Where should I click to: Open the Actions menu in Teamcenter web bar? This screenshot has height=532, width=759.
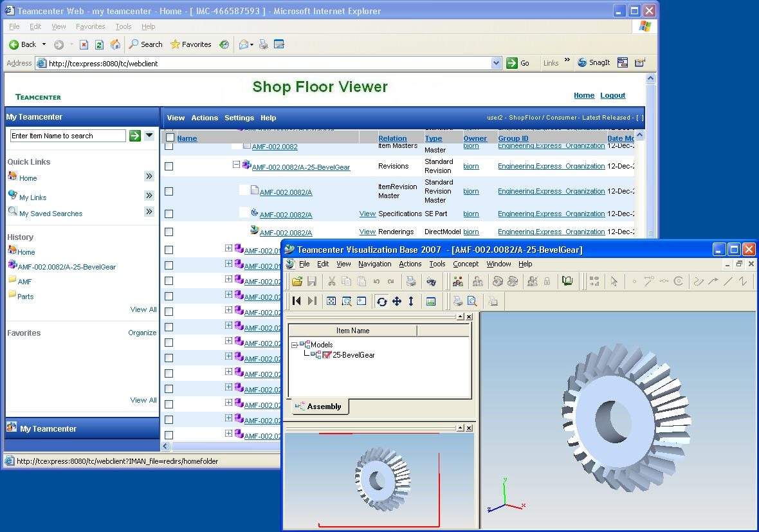pyautogui.click(x=205, y=118)
